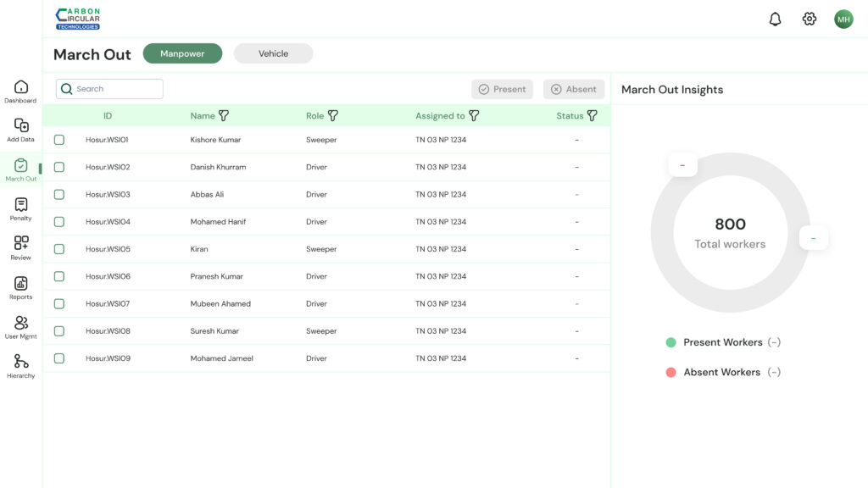Select the Hosur.WSI05 Kiran row checkbox
The width and height of the screenshot is (868, 488).
[59, 249]
